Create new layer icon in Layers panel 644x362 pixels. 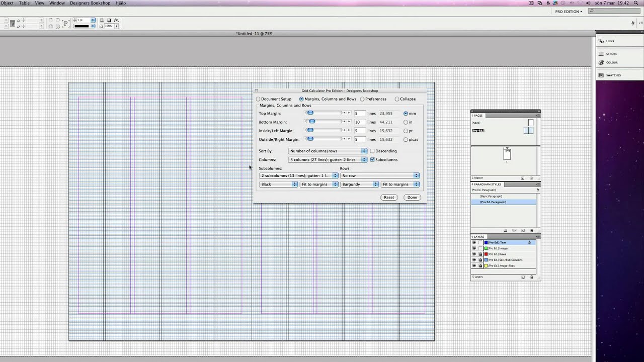point(523,277)
